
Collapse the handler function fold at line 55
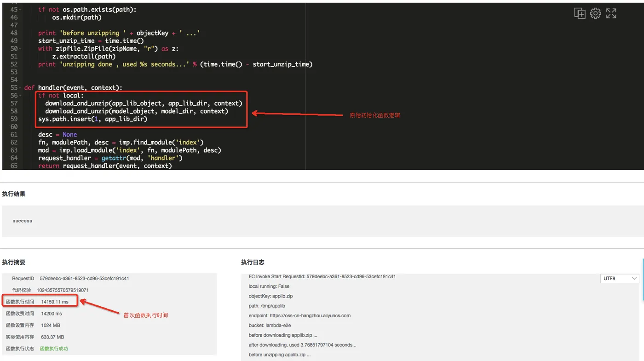click(20, 88)
